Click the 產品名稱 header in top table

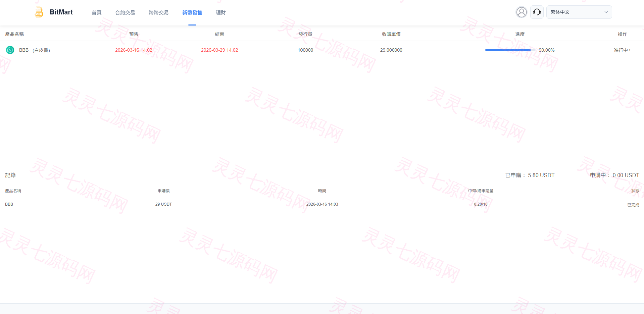click(14, 34)
